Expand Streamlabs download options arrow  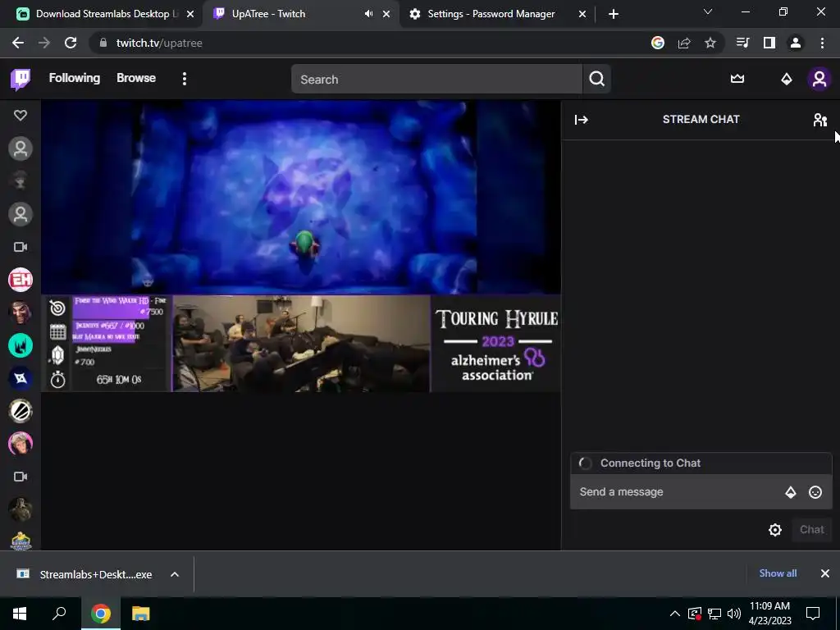175,574
